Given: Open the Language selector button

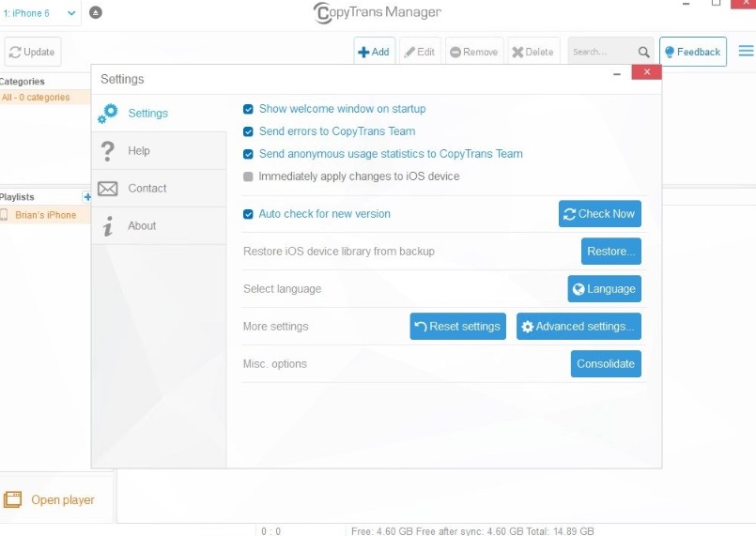Looking at the screenshot, I should click(604, 289).
